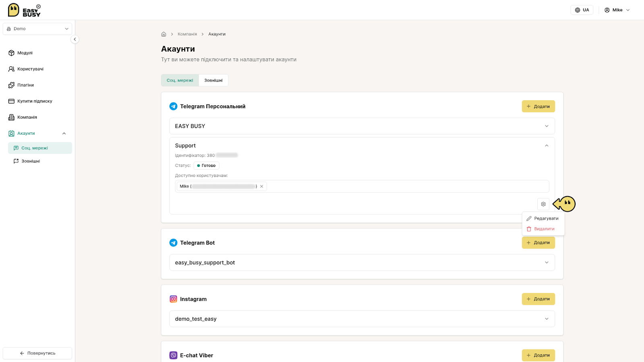This screenshot has width=644, height=362.
Task: Click the E-chat Viber icon
Action: click(x=173, y=355)
